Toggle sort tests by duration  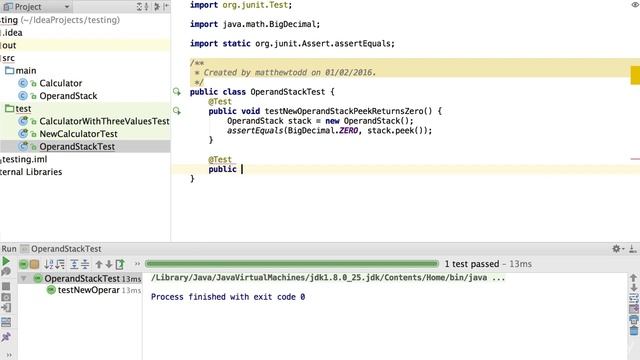click(60, 264)
